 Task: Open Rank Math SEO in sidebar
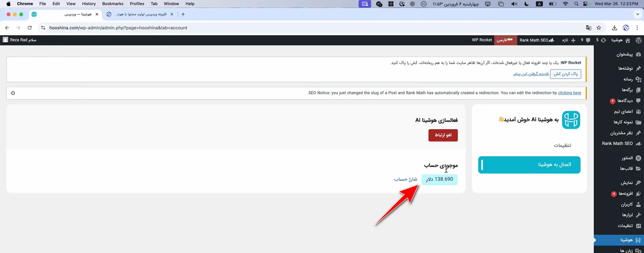[621, 143]
